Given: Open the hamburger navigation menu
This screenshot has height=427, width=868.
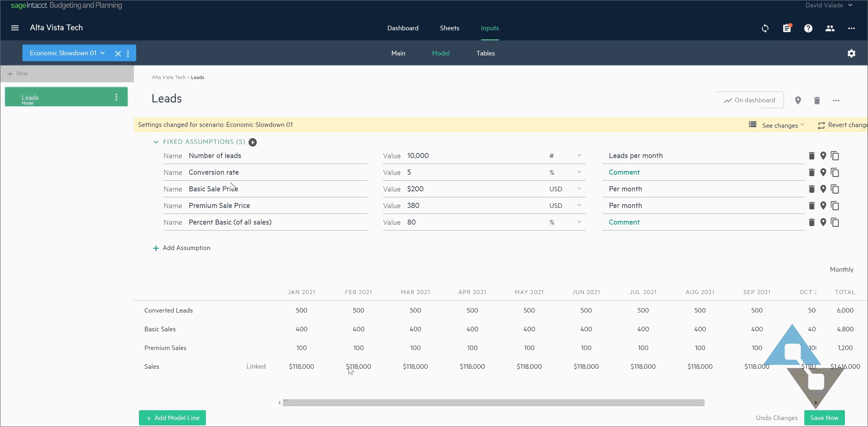Looking at the screenshot, I should (x=15, y=28).
